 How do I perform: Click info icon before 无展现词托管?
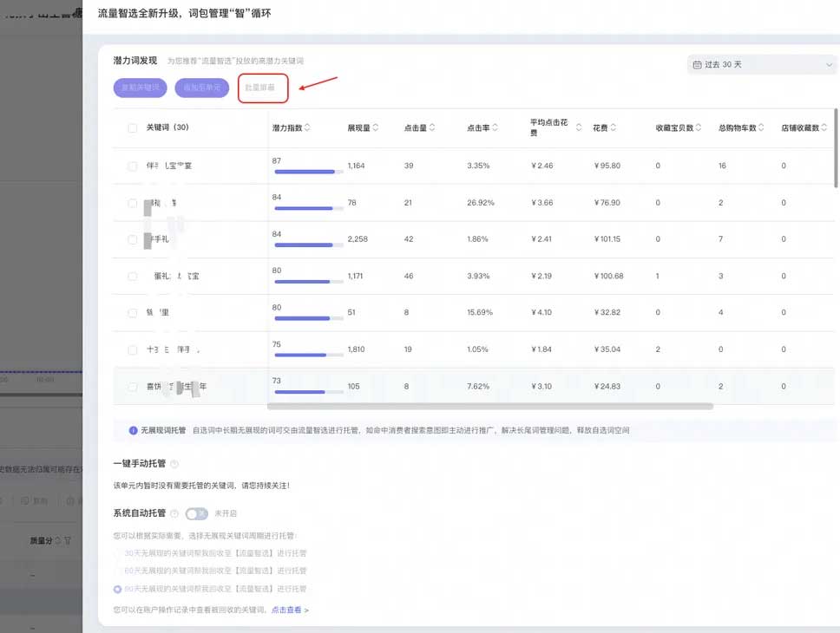pos(133,431)
